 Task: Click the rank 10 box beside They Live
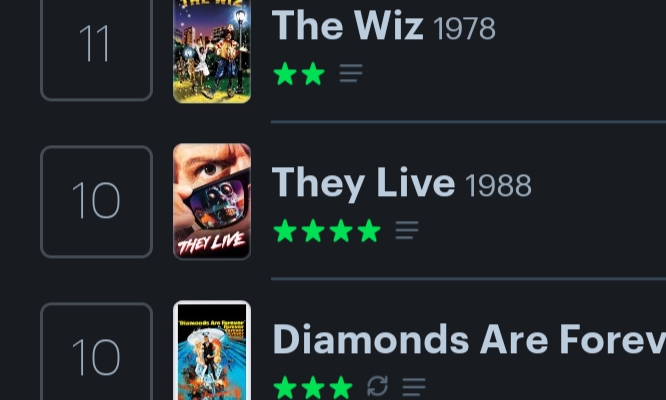coord(96,201)
